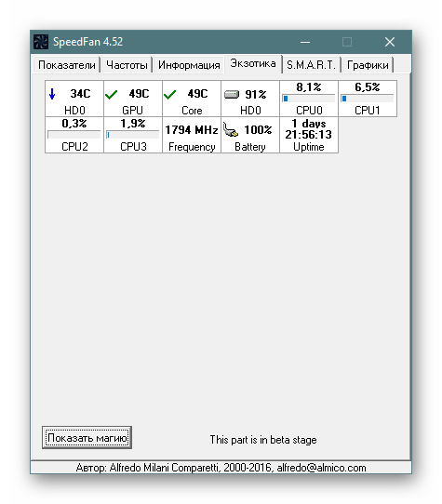Switch to the Показатели tab
This screenshot has height=504, width=442.
(x=67, y=65)
